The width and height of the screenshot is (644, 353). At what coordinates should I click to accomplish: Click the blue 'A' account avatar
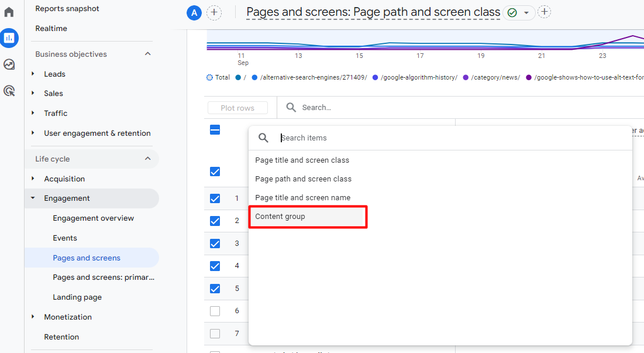[194, 12]
